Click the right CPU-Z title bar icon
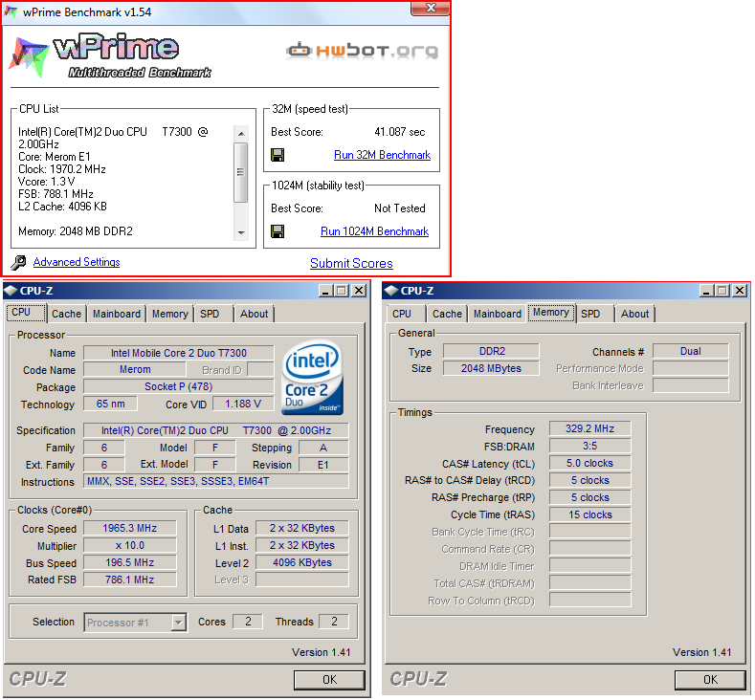Image resolution: width=755 pixels, height=700 pixels. tap(391, 291)
